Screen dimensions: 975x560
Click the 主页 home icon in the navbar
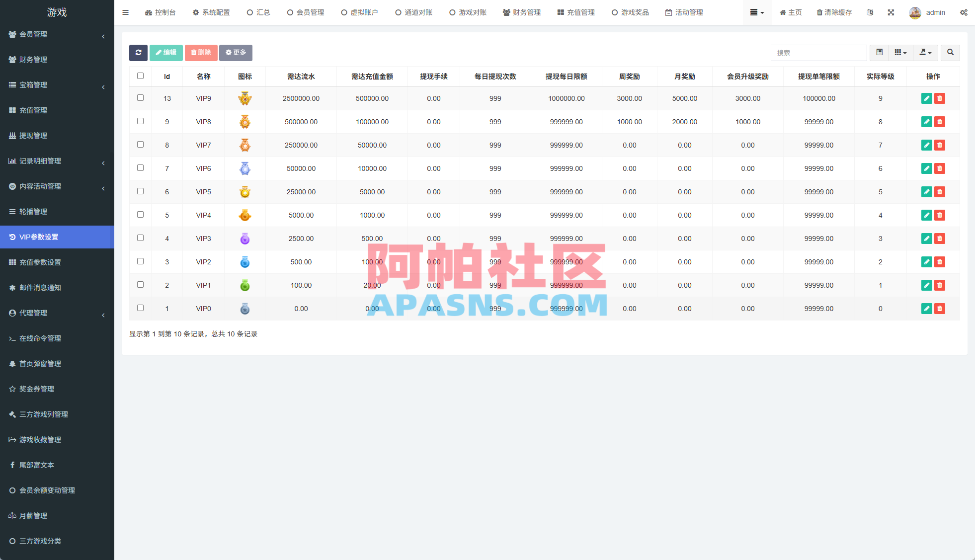[x=790, y=12]
